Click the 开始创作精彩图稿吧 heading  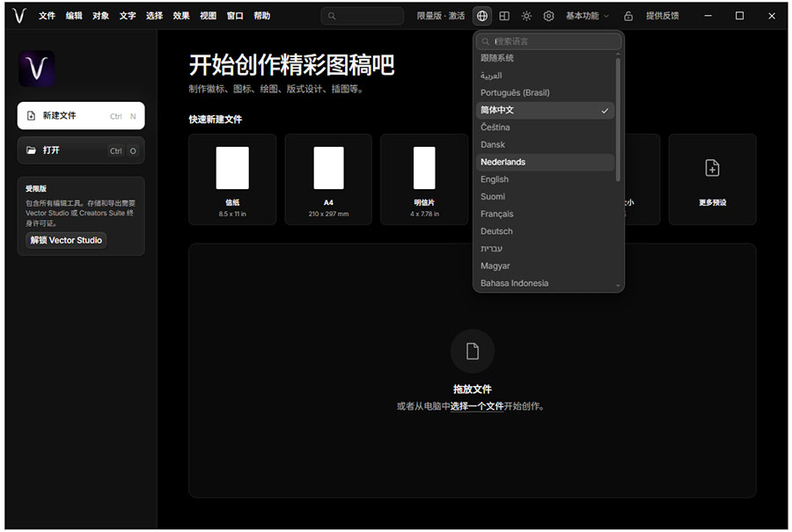tap(291, 65)
